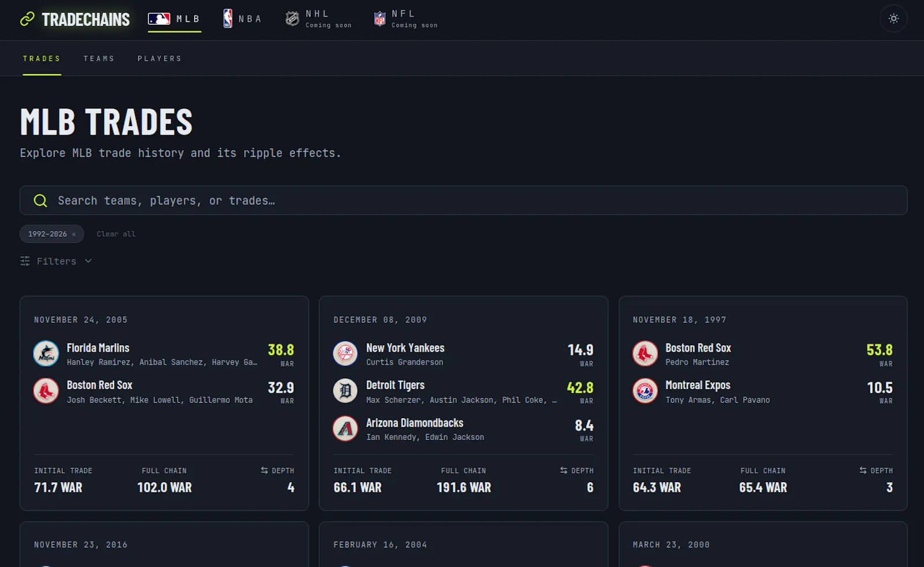Toggle the light/dark theme sun button

[x=893, y=18]
